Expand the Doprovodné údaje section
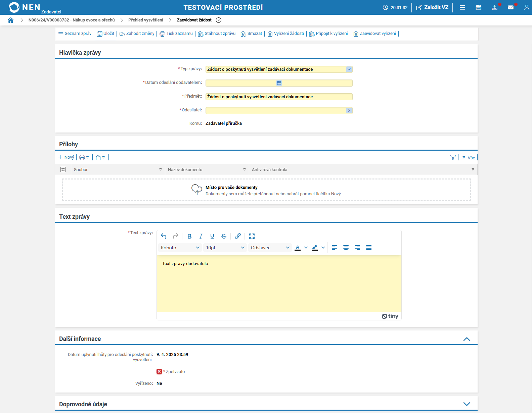The image size is (532, 413). point(467,404)
